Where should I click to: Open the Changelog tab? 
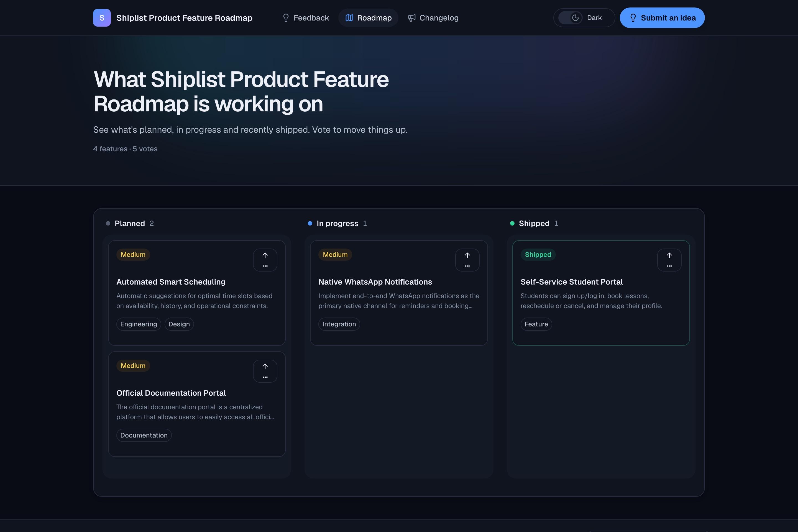click(433, 18)
